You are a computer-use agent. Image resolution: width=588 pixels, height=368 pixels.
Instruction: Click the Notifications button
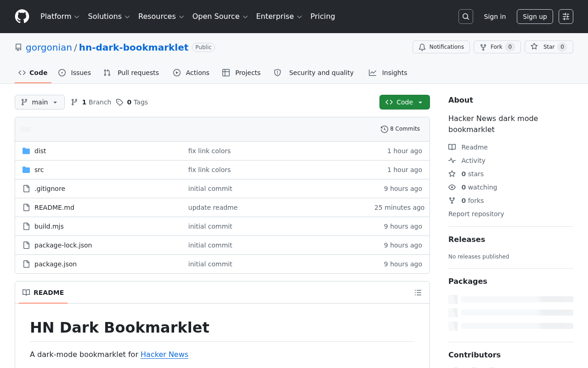tap(441, 47)
